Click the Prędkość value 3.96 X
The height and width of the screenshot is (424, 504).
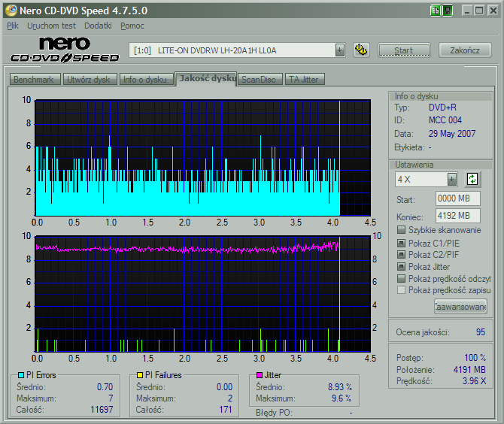[x=475, y=381]
